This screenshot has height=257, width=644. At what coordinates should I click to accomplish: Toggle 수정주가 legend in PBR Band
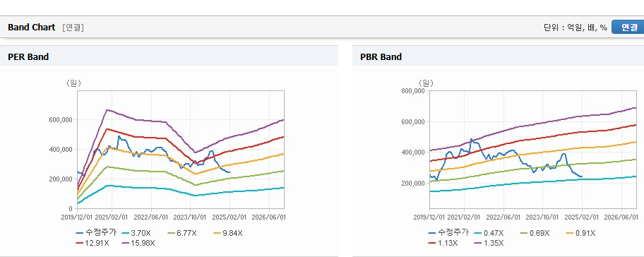pos(448,233)
